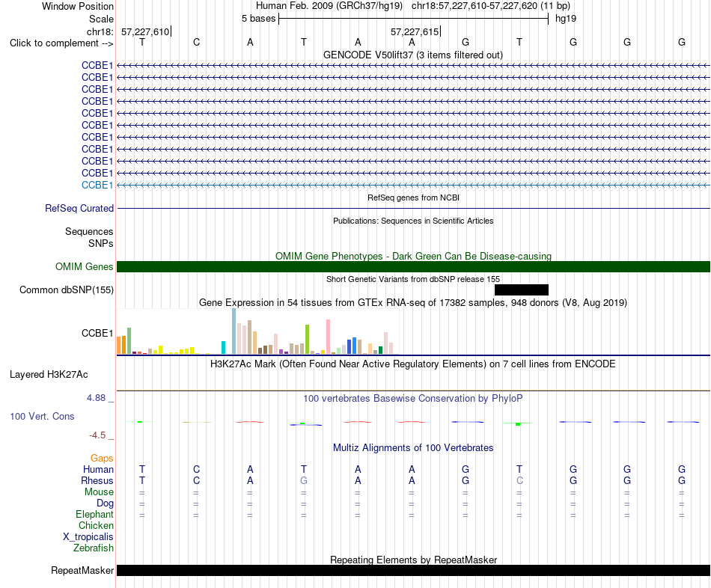Select the C base in the complement sequence row
Screen dimensions: 711x588
[x=196, y=42]
